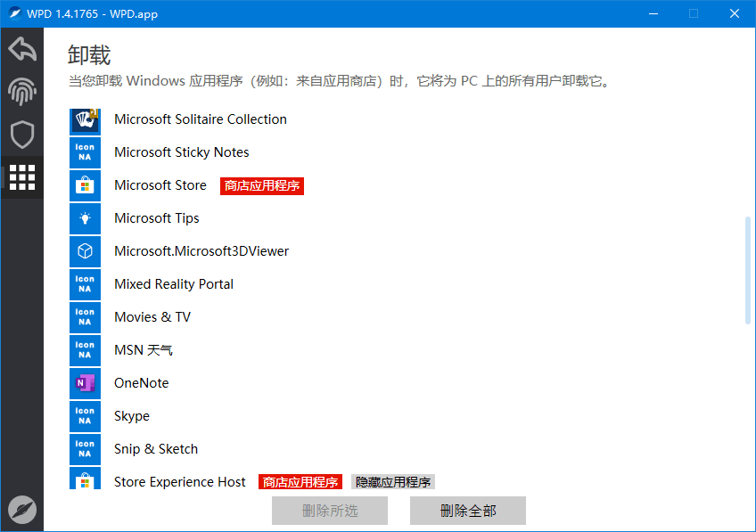
Task: Select the Microsoft.Microsoft3DViewer text
Action: tap(201, 251)
